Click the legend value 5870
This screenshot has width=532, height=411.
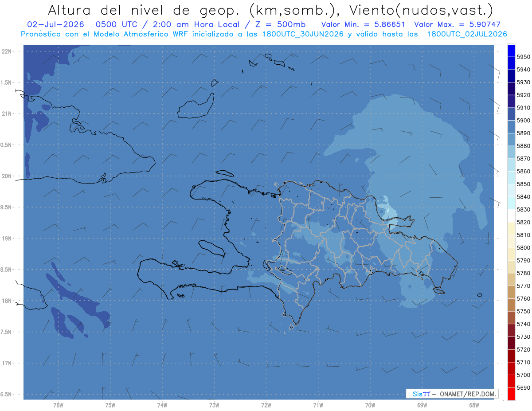click(523, 159)
